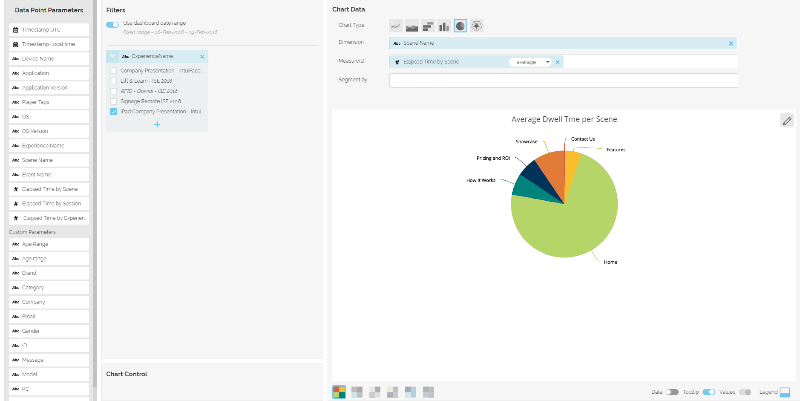Select Elapsed Time by Scene parameter in sidebar
This screenshot has width=800, height=401.
[x=49, y=189]
